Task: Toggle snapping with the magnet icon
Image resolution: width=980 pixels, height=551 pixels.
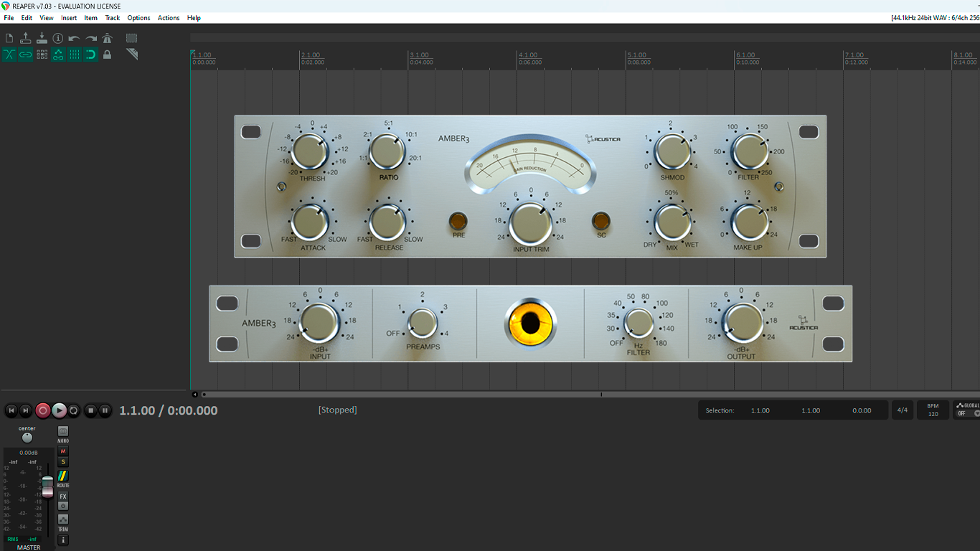Action: click(x=90, y=55)
